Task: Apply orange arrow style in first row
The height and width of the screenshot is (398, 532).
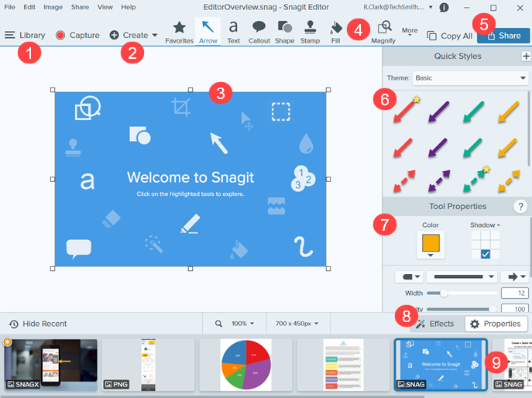Action: tap(509, 112)
